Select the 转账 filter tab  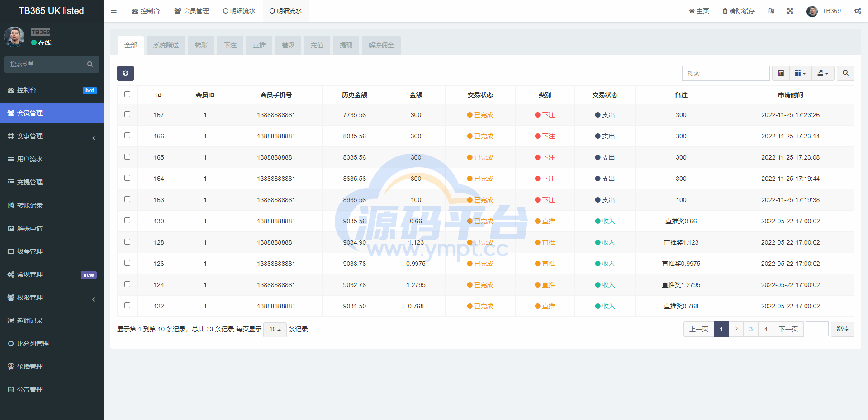pos(201,45)
